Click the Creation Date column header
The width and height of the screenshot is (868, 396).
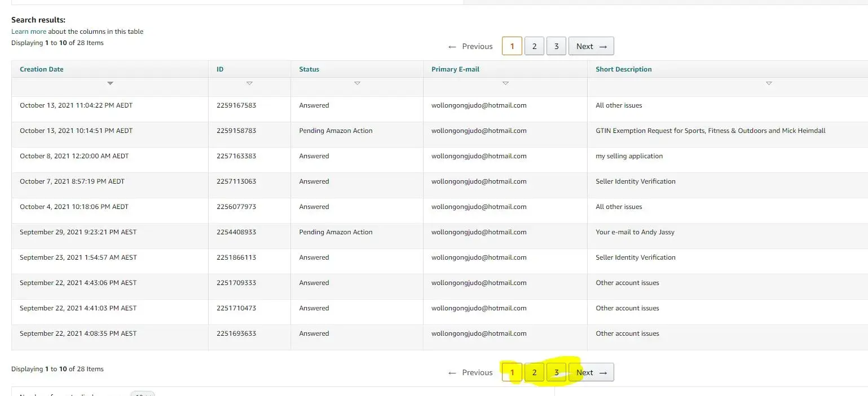coord(42,69)
